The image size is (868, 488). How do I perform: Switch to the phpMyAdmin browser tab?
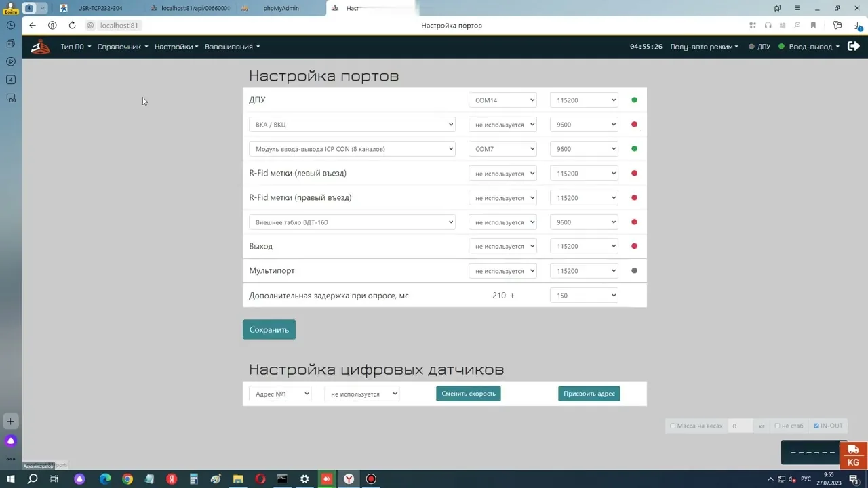pyautogui.click(x=281, y=8)
